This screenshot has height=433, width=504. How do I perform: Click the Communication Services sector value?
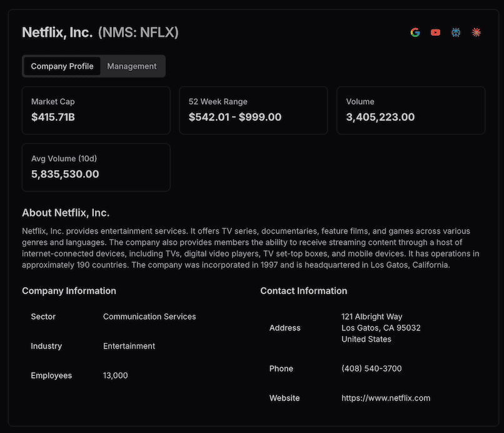(149, 317)
